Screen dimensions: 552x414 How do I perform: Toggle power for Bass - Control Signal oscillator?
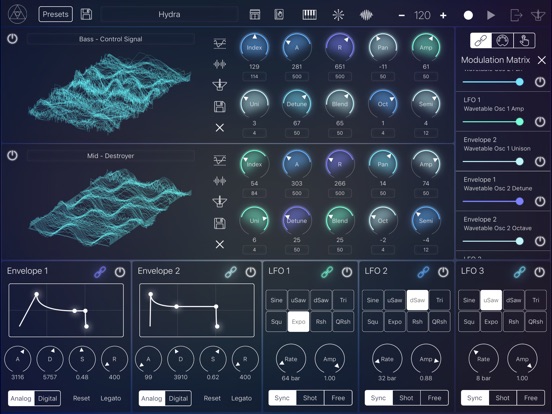coord(12,38)
